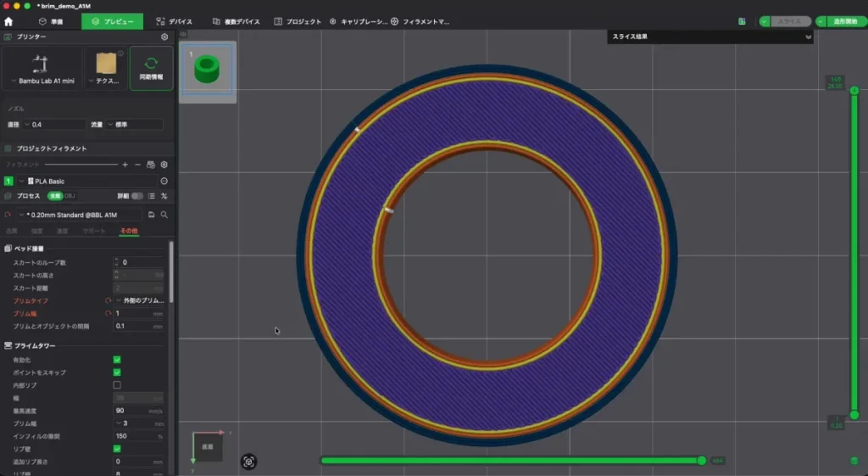Switch process scope to OBJ
This screenshot has height=476, width=868.
(x=70, y=196)
